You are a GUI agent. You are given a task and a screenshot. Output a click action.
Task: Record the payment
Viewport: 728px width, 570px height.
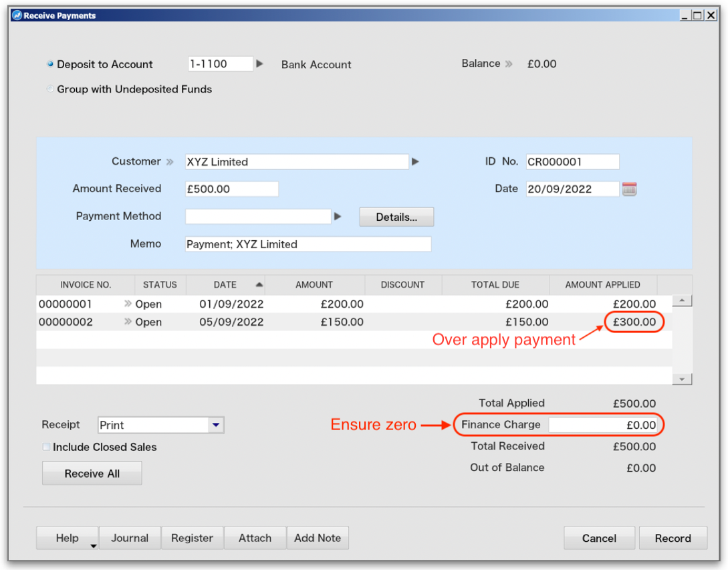coord(673,538)
